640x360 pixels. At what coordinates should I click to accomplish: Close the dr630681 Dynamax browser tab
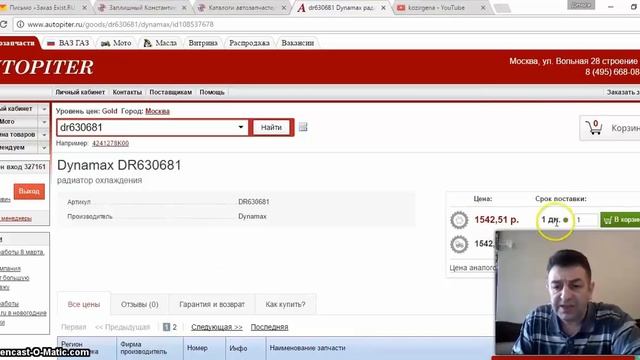pos(383,8)
